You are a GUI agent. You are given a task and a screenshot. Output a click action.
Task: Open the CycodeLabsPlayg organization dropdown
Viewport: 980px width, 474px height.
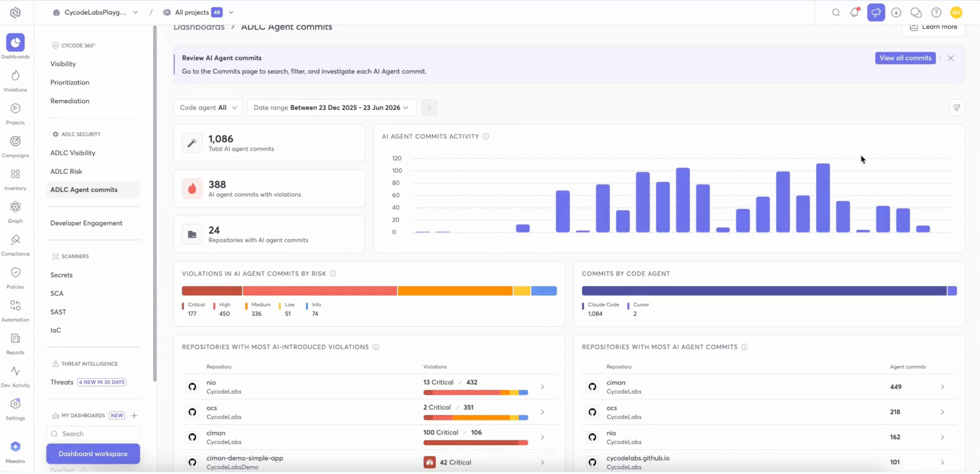tap(96, 12)
